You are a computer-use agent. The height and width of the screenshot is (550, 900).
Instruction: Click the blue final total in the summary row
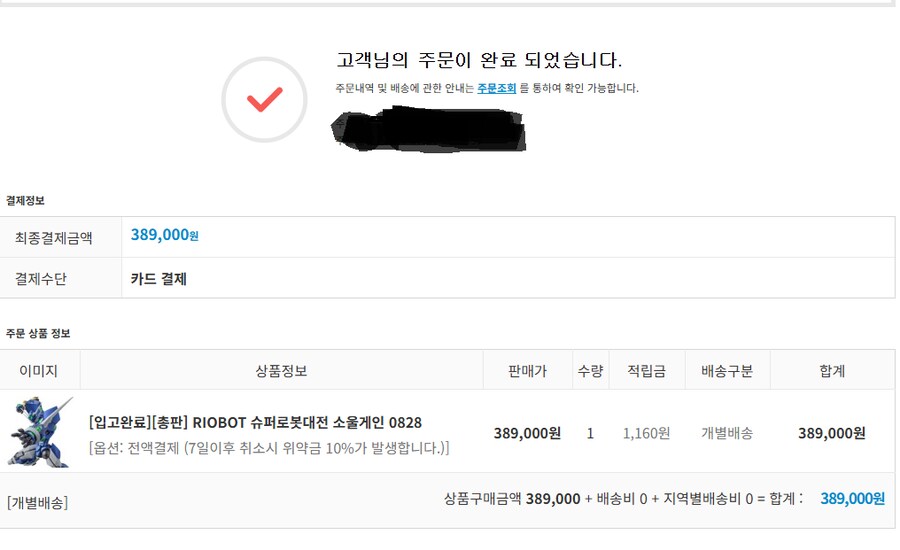point(852,498)
